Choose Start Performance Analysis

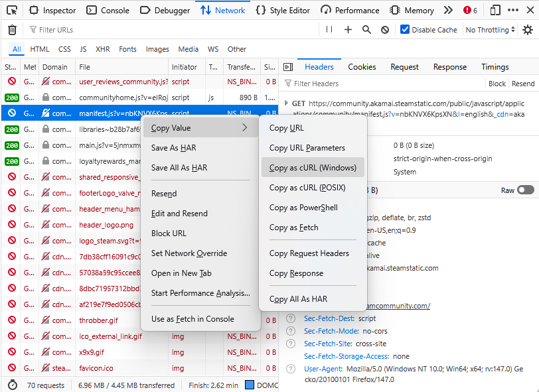[x=200, y=293]
